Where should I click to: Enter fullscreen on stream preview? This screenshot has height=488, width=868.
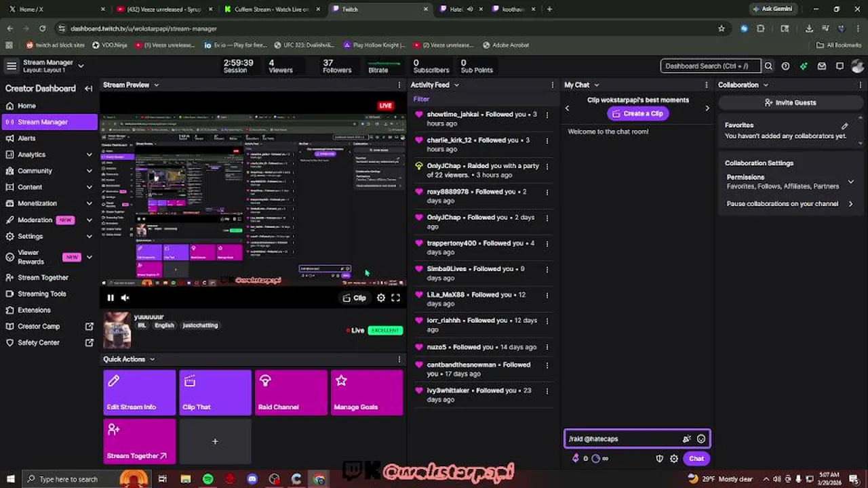pyautogui.click(x=395, y=298)
